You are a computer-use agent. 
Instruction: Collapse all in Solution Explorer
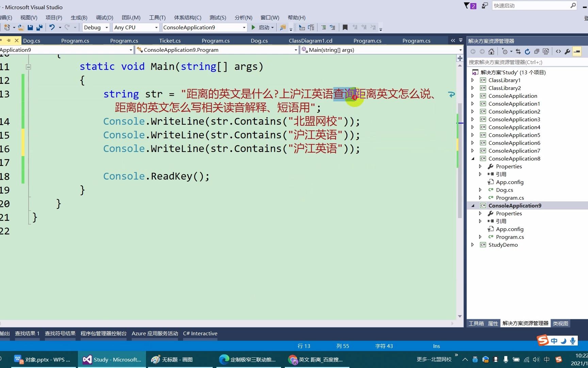pos(537,51)
